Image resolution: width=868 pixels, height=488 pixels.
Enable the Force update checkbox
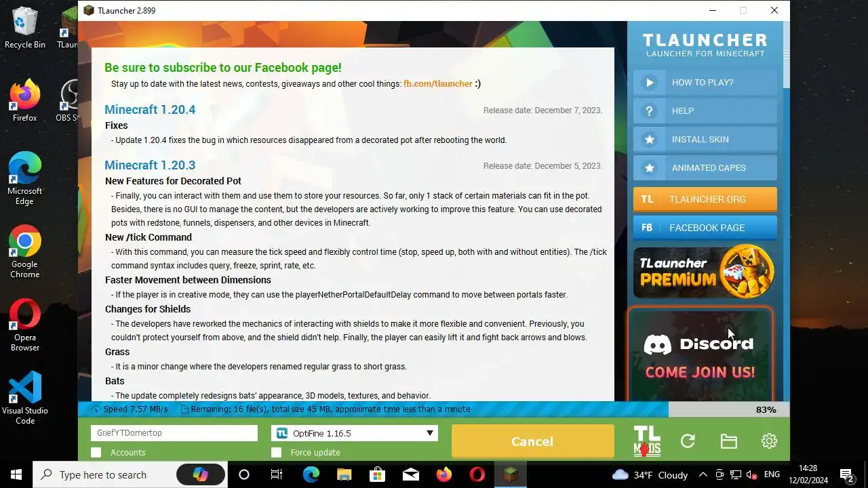point(276,452)
